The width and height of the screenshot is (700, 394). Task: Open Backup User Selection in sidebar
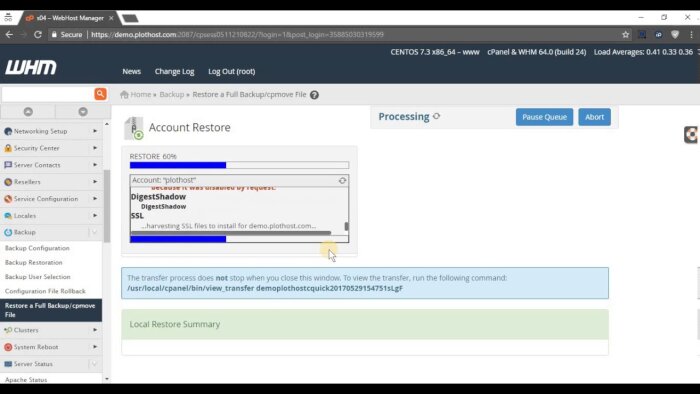click(x=38, y=277)
